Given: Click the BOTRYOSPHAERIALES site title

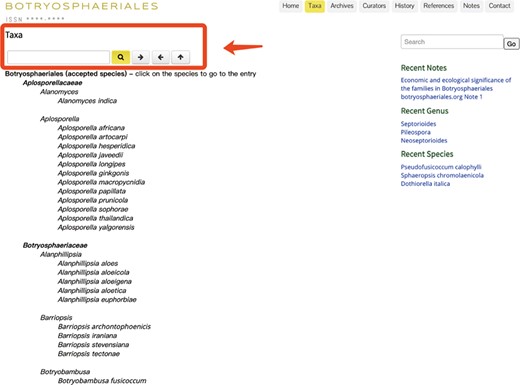Looking at the screenshot, I should click(82, 6).
